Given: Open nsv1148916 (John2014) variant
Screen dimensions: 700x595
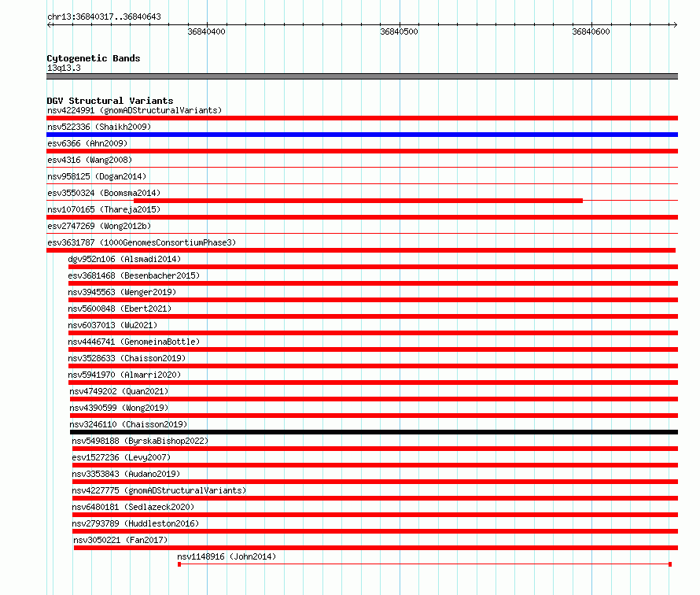Looking at the screenshot, I should (227, 556).
